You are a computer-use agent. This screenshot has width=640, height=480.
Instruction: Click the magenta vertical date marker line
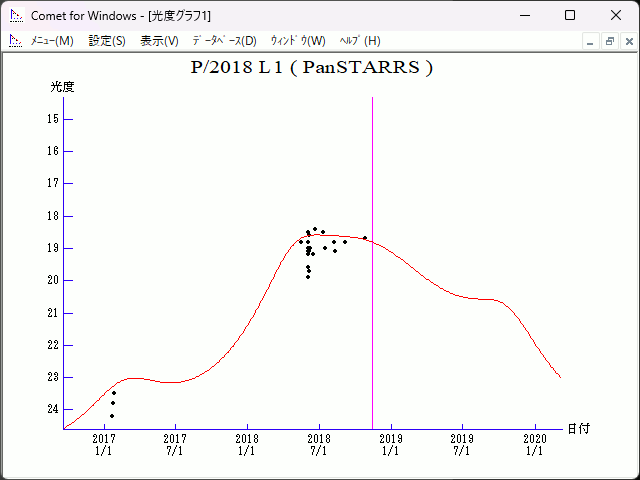coord(372,263)
